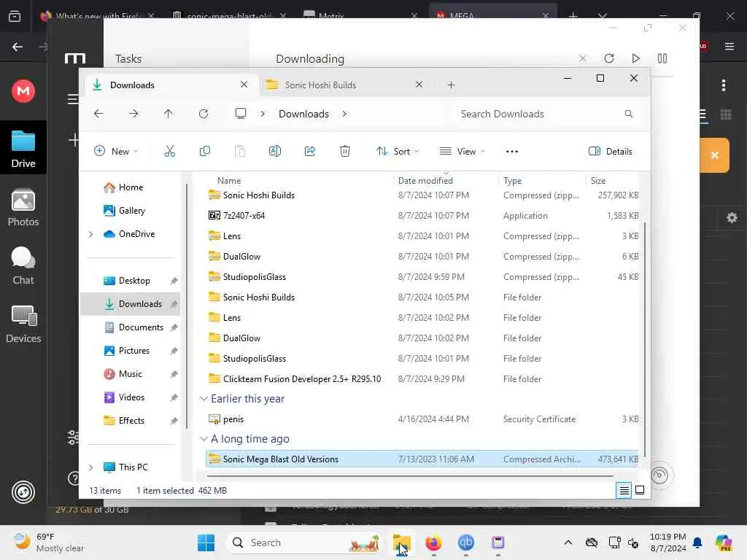This screenshot has height=560, width=747.
Task: Click chevron after Downloads in address bar
Action: [x=344, y=114]
